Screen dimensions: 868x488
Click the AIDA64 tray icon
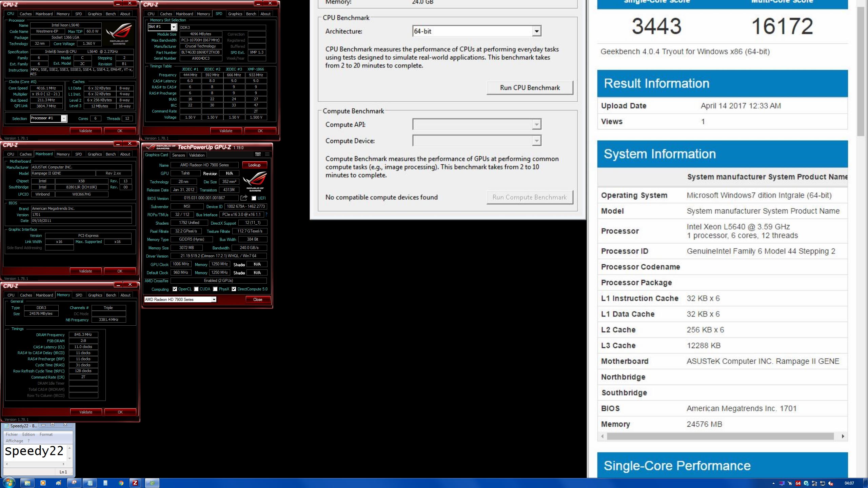(x=798, y=483)
